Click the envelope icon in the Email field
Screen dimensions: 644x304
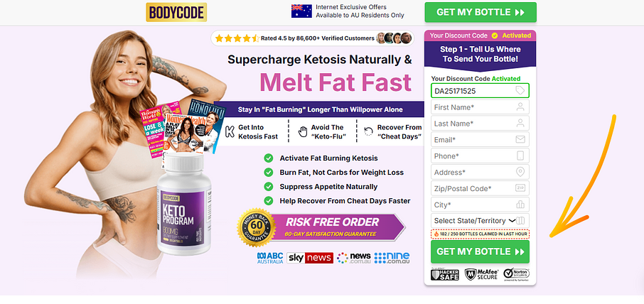point(520,139)
